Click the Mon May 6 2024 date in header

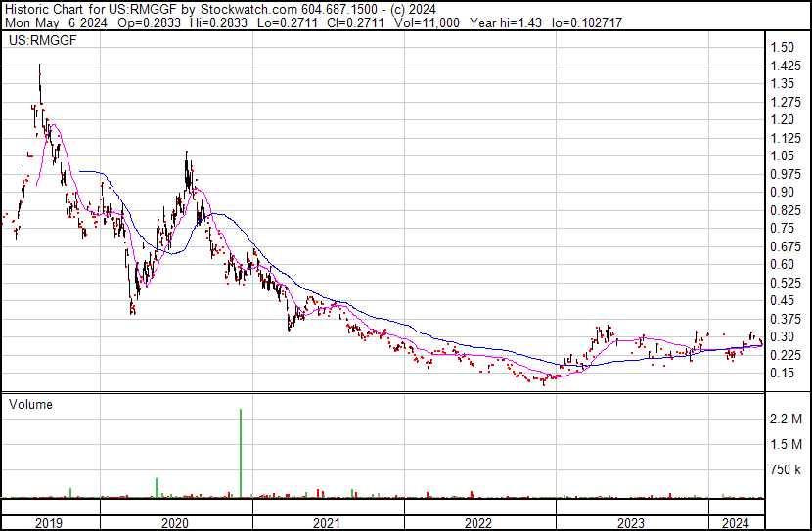pyautogui.click(x=57, y=22)
